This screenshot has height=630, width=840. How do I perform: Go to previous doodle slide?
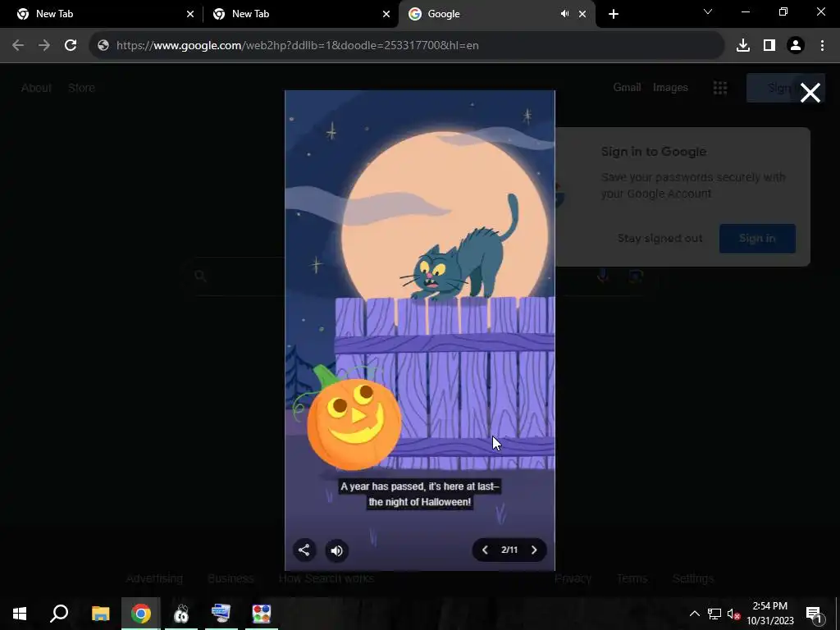tap(485, 550)
